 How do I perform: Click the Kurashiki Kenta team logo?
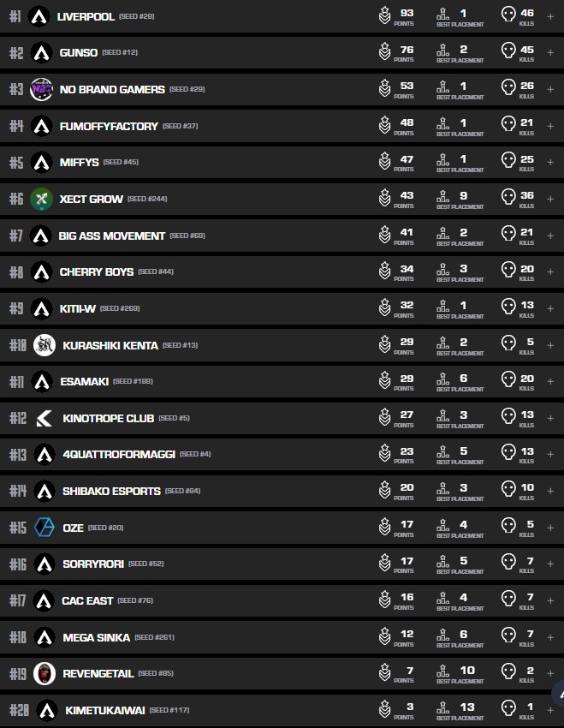[x=44, y=345]
